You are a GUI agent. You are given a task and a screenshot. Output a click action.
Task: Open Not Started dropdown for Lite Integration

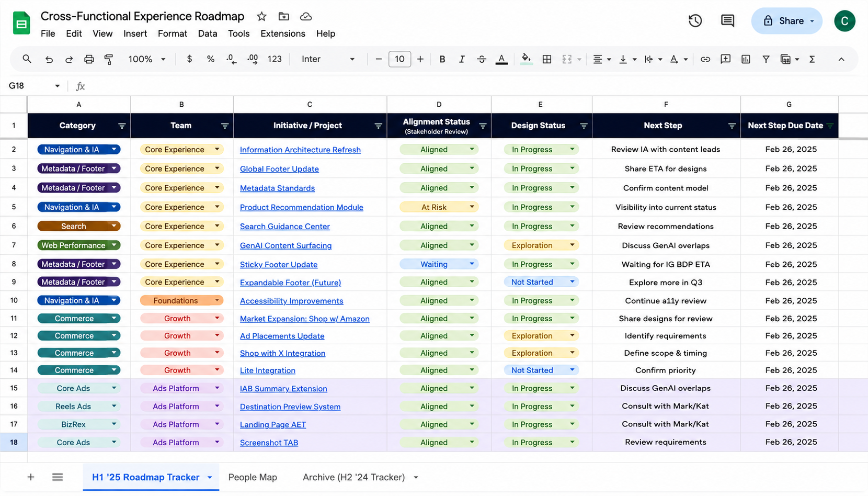[572, 370]
